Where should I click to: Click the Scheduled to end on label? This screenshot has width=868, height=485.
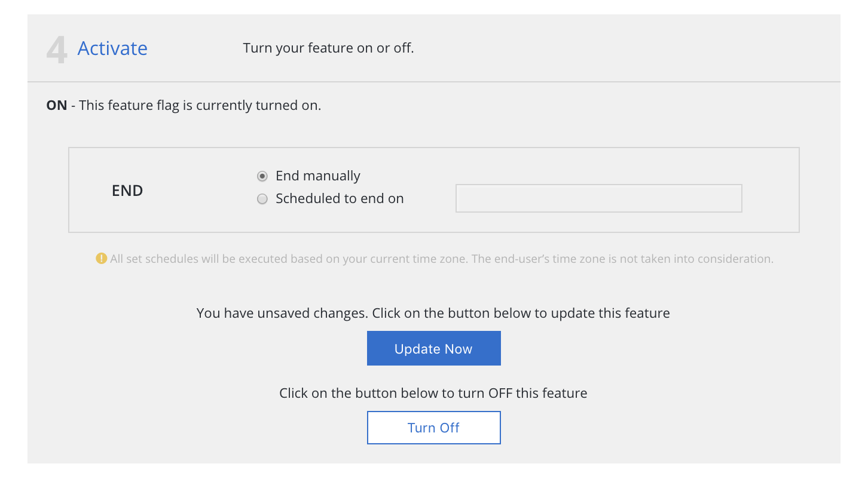340,199
